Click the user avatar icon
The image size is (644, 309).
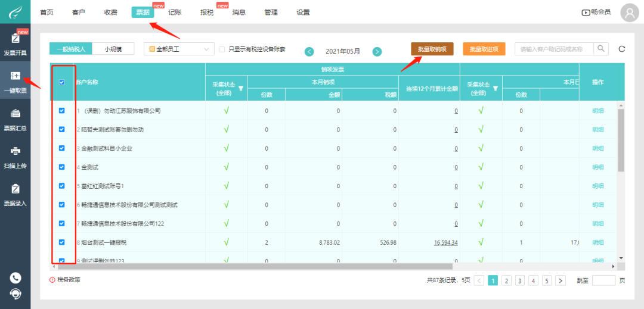click(630, 13)
